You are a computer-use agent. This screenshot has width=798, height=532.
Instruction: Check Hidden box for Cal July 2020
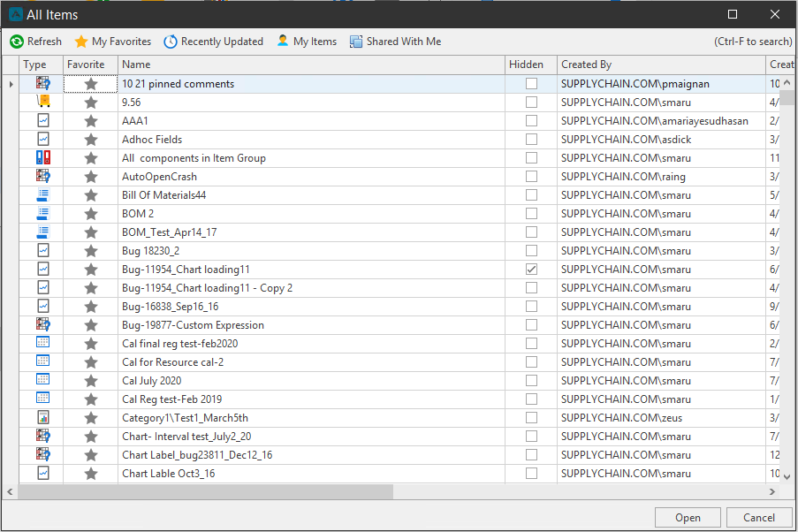click(531, 380)
